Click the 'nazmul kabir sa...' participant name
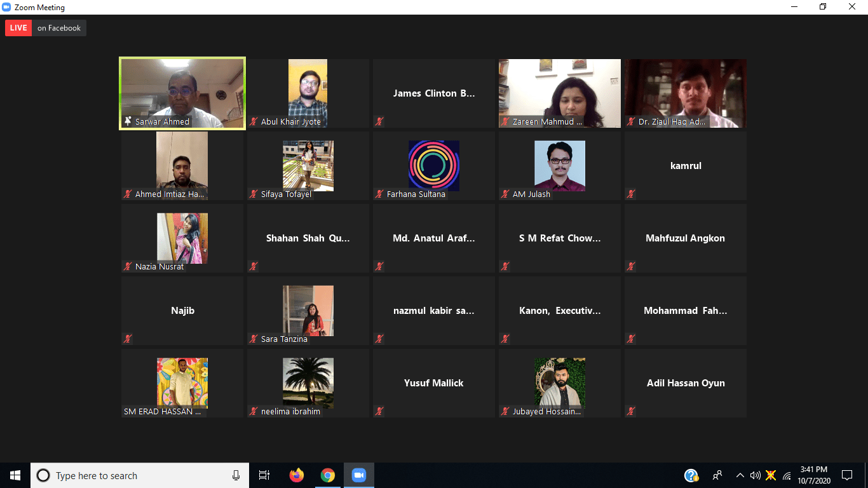This screenshot has width=868, height=488. [x=434, y=311]
